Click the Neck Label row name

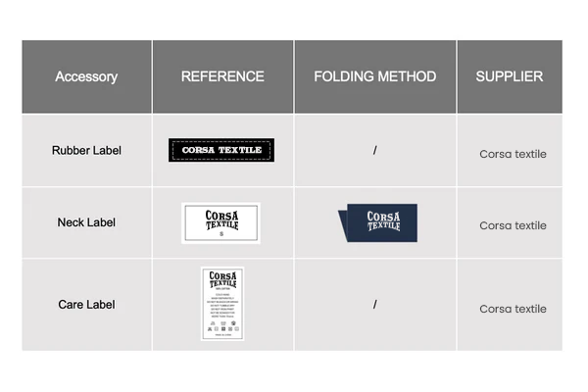[86, 222]
